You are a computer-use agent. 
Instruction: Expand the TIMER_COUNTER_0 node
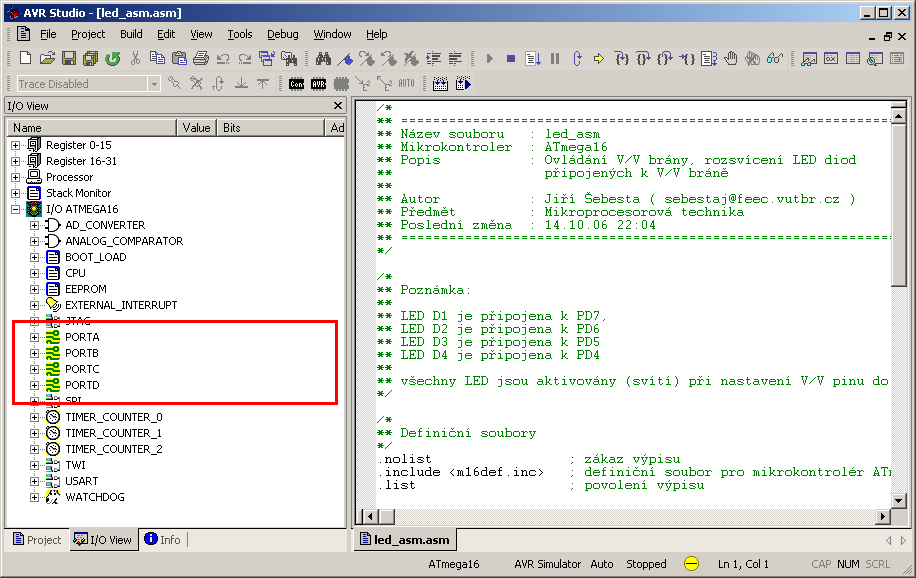[x=34, y=418]
